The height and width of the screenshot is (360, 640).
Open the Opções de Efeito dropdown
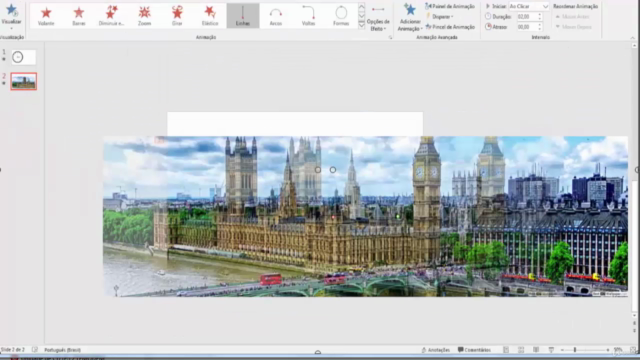coord(378,18)
